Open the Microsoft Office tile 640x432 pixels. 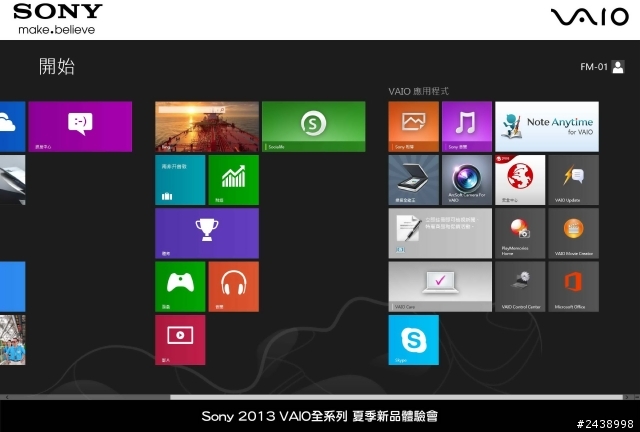pos(573,287)
